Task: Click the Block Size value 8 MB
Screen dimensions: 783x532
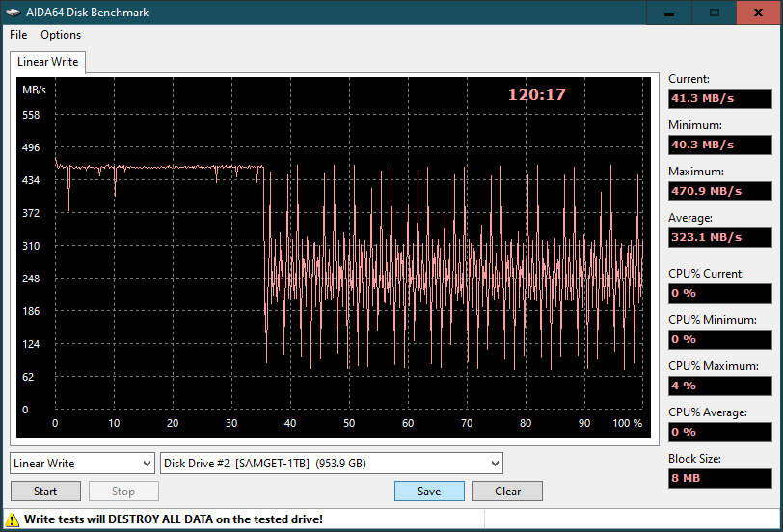Action: pyautogui.click(x=720, y=478)
